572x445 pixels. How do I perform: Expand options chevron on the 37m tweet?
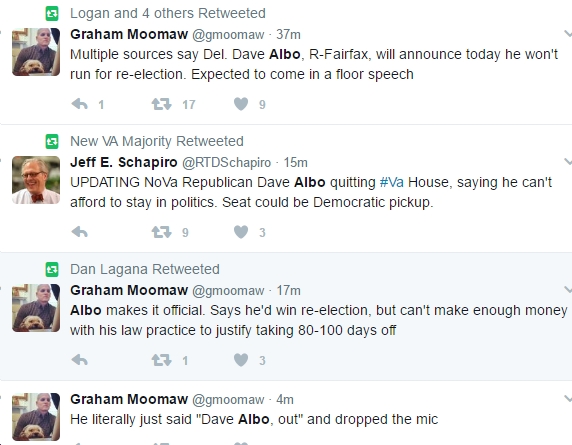[568, 34]
